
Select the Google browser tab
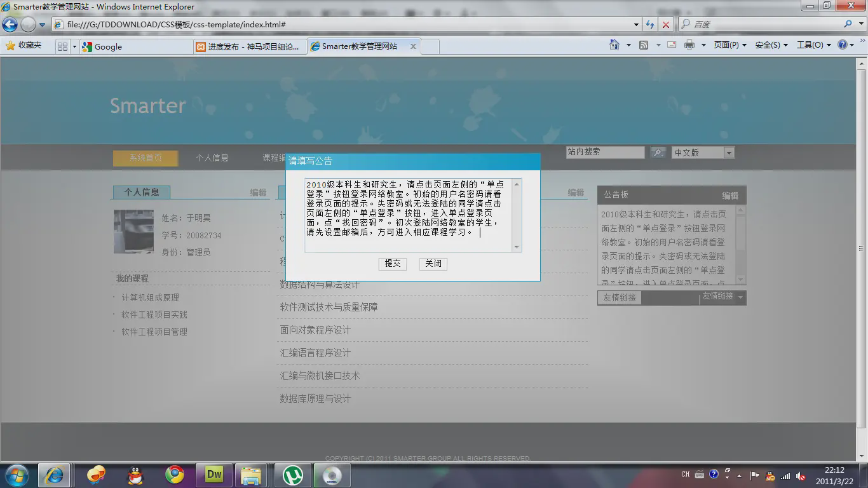tap(136, 46)
